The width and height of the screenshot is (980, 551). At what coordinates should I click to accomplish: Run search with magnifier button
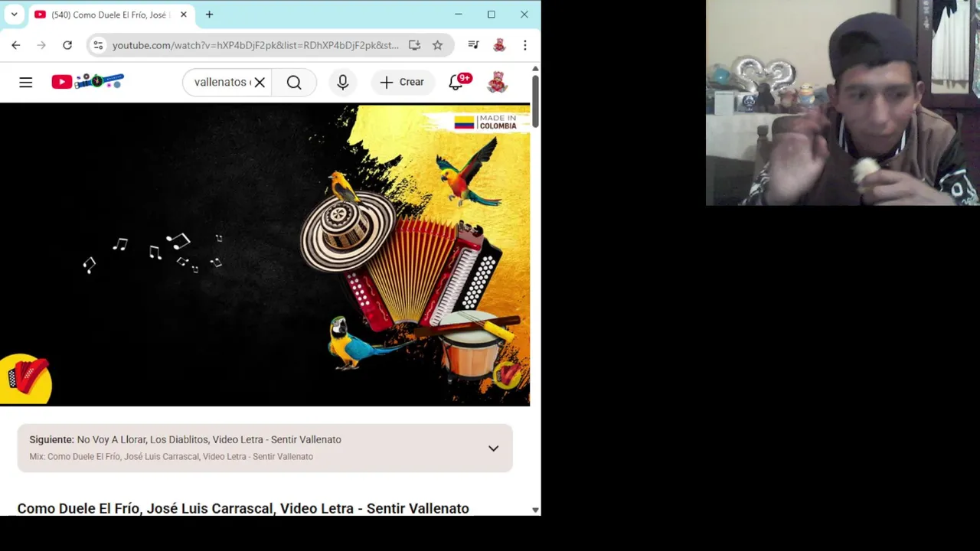click(294, 82)
